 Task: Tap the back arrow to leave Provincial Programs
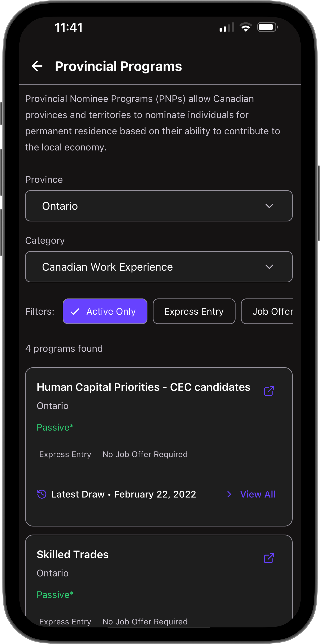37,66
